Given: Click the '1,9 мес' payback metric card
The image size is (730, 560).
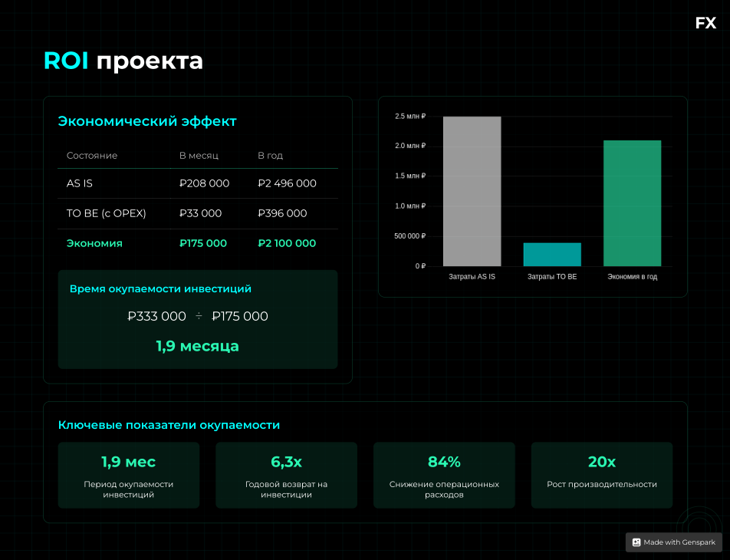Looking at the screenshot, I should (x=128, y=475).
